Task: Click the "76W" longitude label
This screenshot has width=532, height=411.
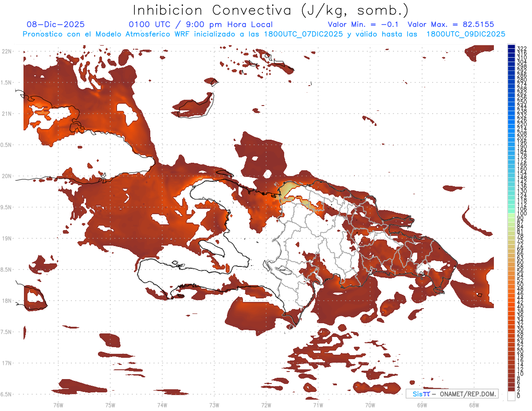Action: tap(58, 405)
